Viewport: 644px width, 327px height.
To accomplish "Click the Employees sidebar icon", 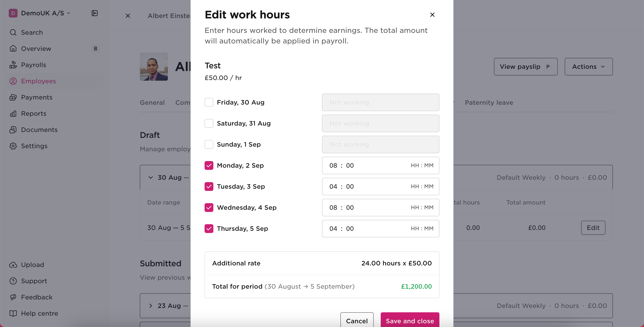I will (13, 81).
